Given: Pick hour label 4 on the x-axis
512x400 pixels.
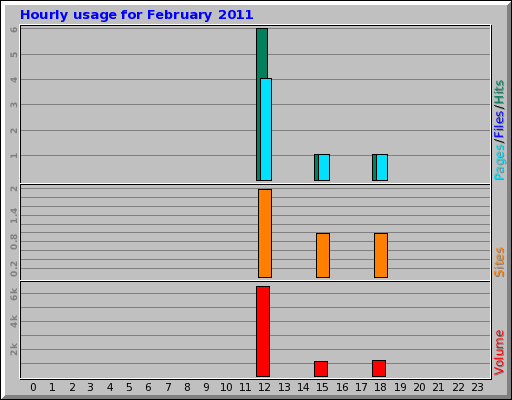Looking at the screenshot, I should coord(110,387).
